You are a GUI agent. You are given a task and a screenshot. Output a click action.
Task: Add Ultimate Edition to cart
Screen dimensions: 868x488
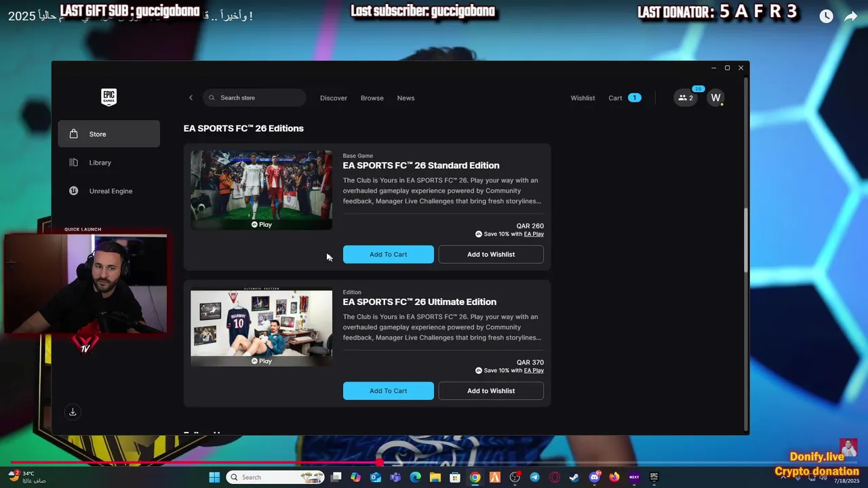pyautogui.click(x=388, y=390)
